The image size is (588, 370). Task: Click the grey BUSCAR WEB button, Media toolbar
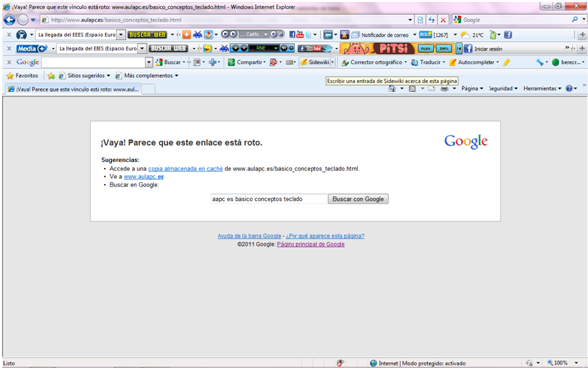(168, 48)
